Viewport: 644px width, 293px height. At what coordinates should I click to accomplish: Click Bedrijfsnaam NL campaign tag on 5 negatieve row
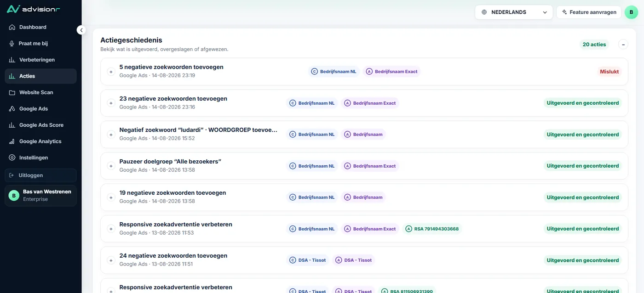tap(333, 72)
